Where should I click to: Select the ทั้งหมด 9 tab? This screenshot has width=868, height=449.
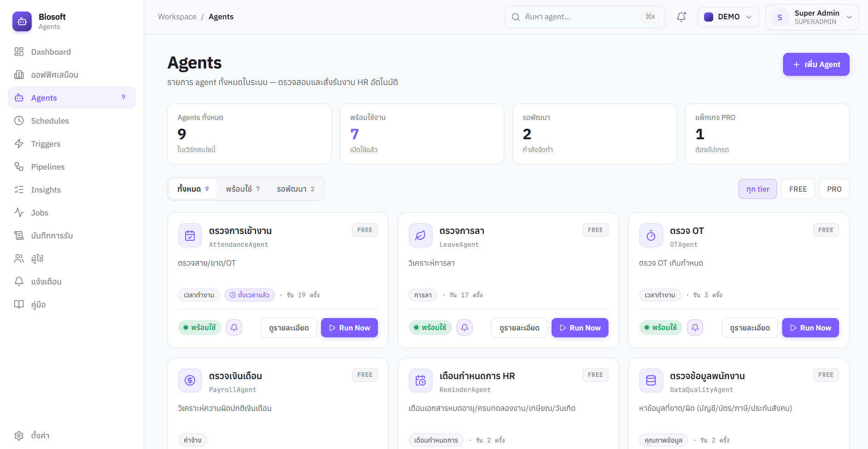(193, 189)
